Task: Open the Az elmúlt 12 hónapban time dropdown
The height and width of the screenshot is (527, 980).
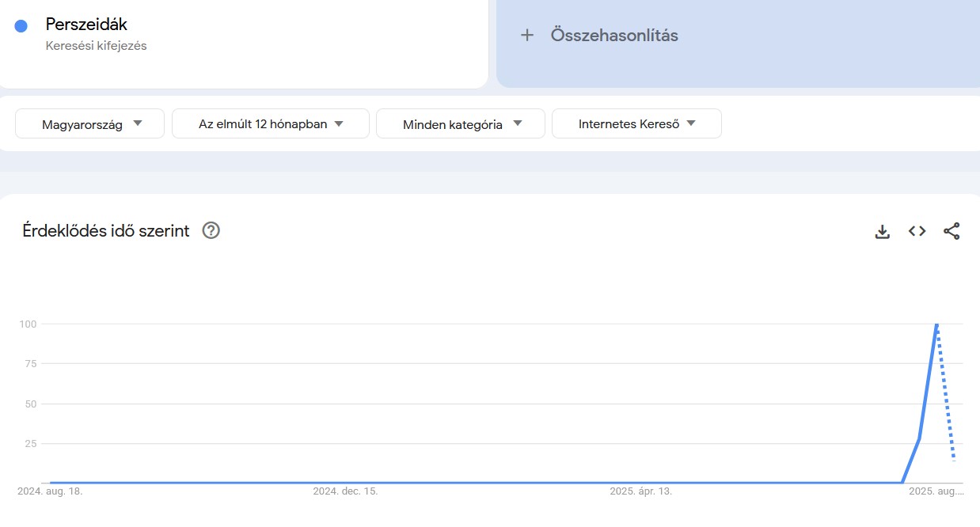Action: click(270, 123)
